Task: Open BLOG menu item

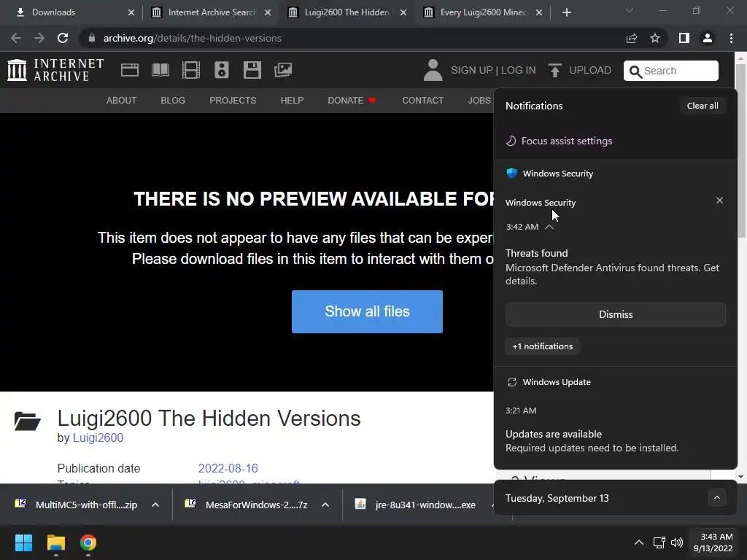Action: click(173, 101)
